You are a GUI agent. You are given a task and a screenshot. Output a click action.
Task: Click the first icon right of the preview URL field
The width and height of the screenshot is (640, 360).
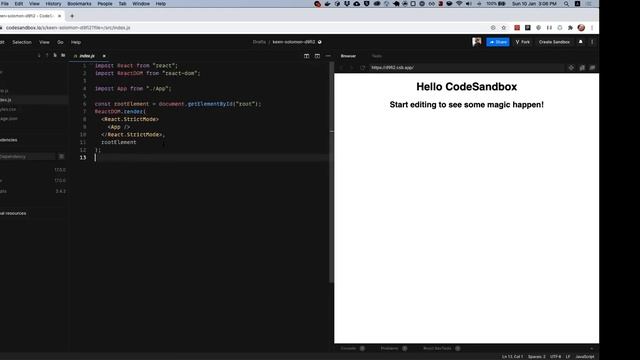coord(571,68)
